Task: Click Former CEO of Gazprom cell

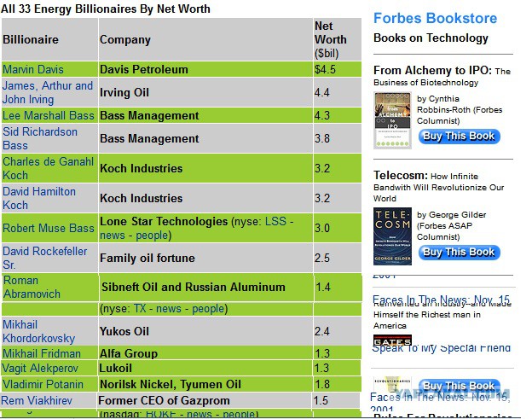Action: (205, 401)
